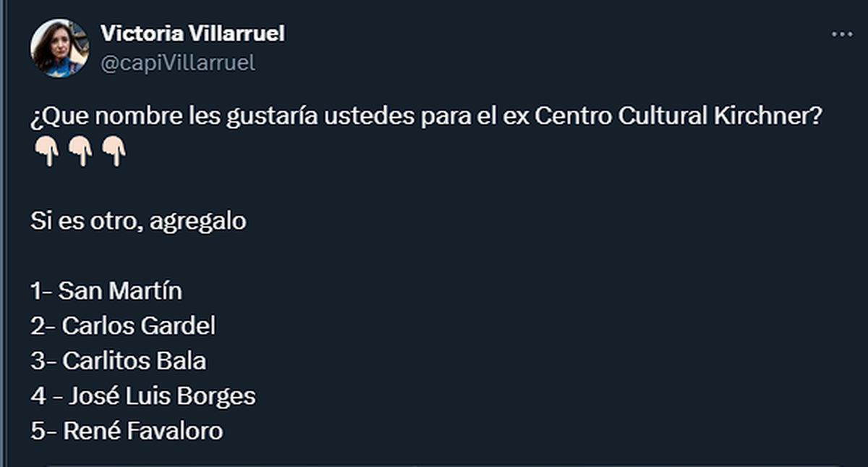Click the middle pointing-down hand emoji
The height and width of the screenshot is (467, 868).
(80, 151)
